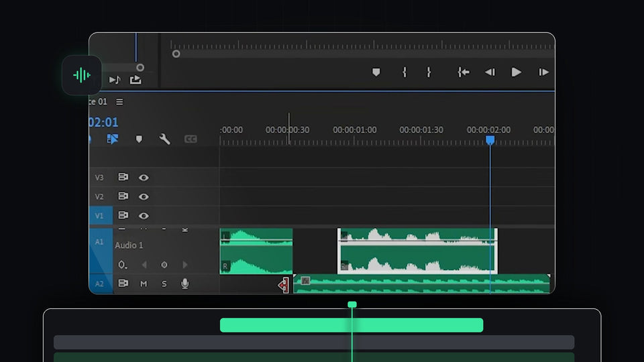Select the long music clip on A2

coord(421,284)
